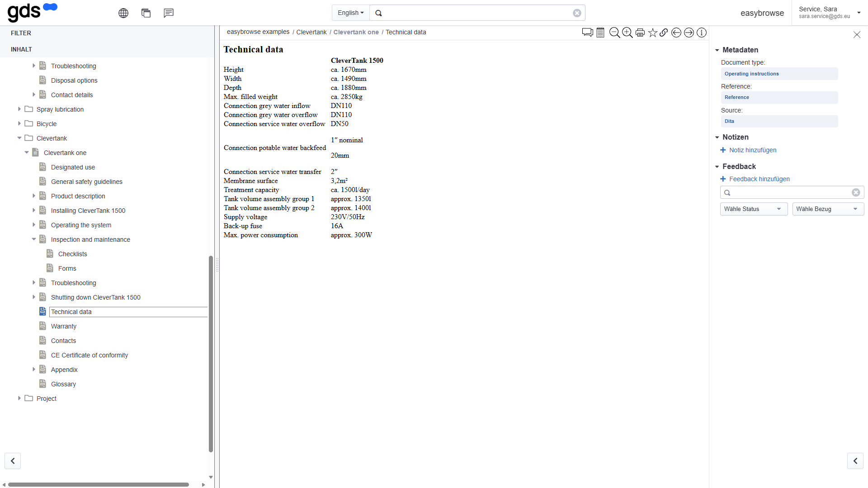Clear the feedback search field
This screenshot has width=868, height=488.
point(856,192)
